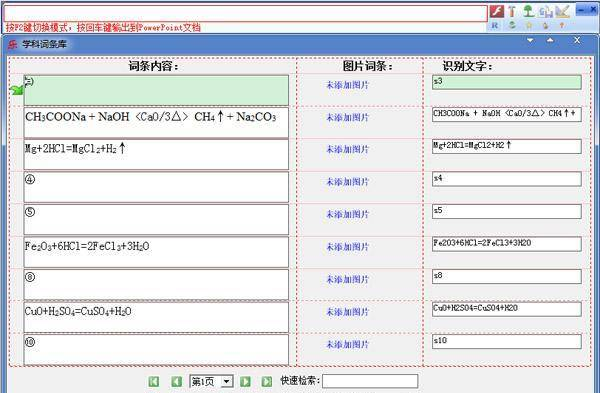This screenshot has height=393, width=600.
Task: Select the entry content box marked ⑩
Action: click(156, 350)
